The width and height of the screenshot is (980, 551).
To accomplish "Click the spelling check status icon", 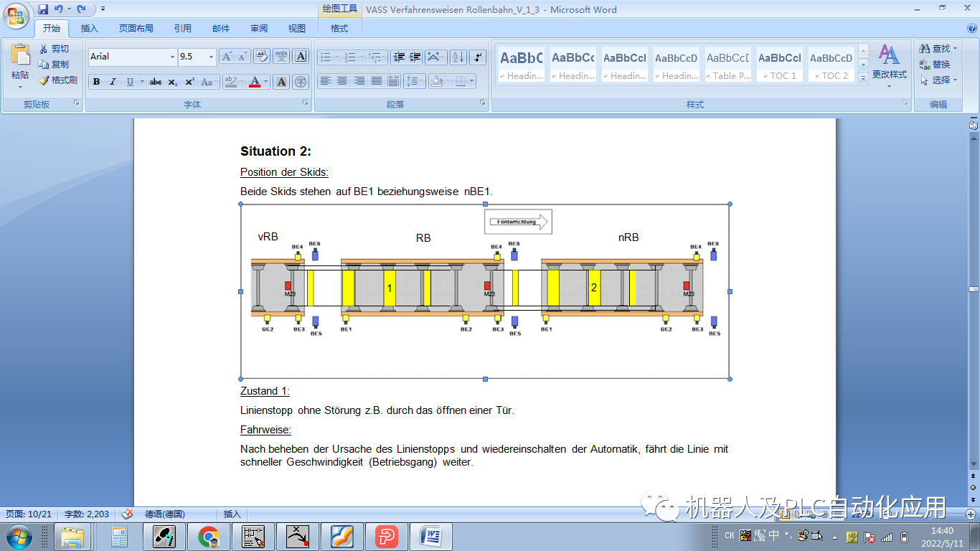I will (126, 514).
